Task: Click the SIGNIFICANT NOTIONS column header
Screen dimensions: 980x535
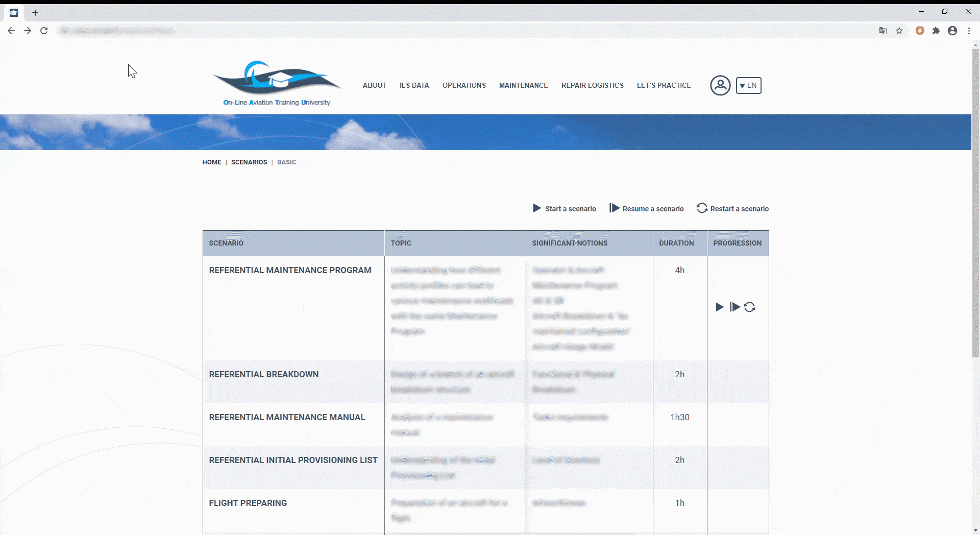Action: (x=590, y=243)
